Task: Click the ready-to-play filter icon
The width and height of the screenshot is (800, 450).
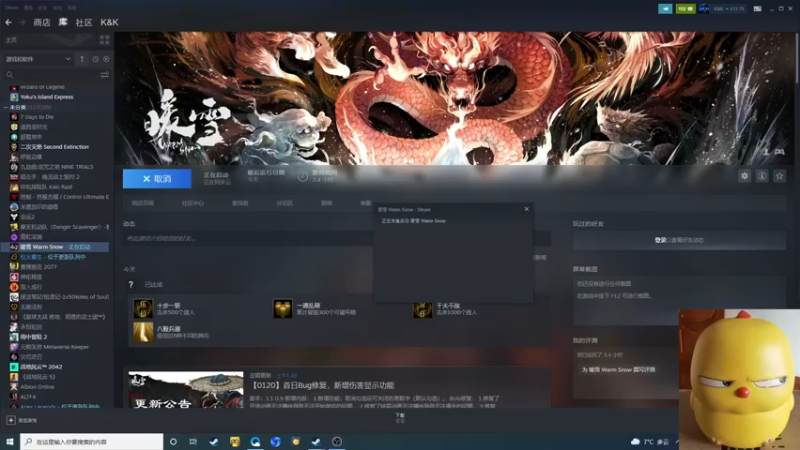Action: point(106,59)
